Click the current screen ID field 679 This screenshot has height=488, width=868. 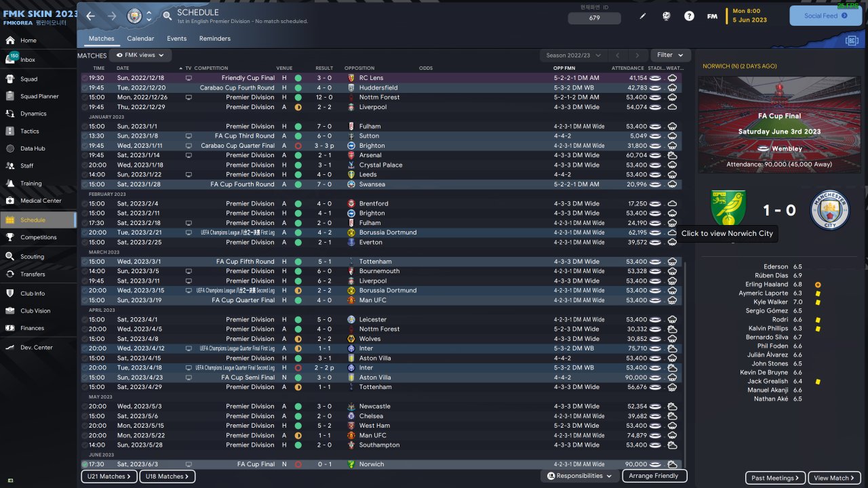point(595,18)
